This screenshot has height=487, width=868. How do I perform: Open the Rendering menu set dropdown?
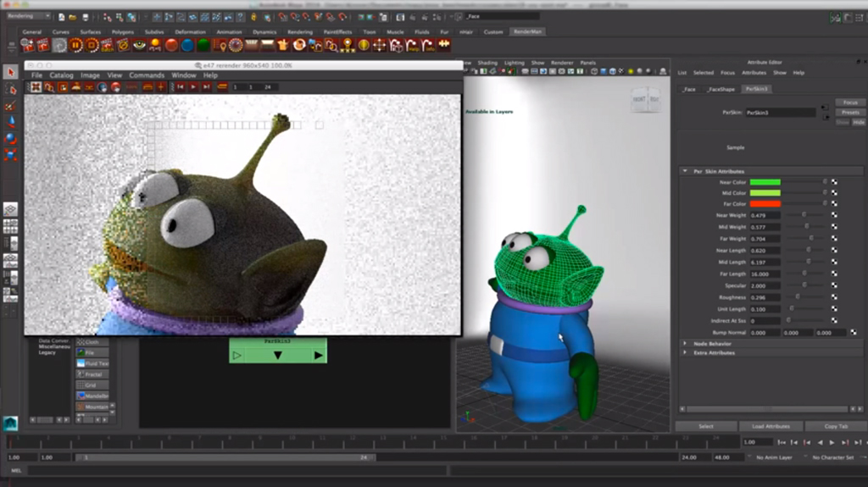27,16
